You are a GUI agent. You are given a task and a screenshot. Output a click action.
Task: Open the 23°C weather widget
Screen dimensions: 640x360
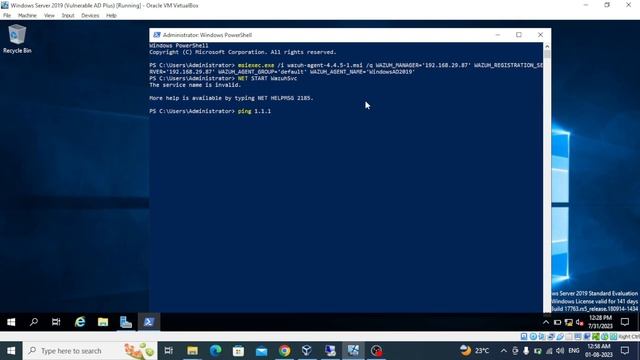(474, 350)
